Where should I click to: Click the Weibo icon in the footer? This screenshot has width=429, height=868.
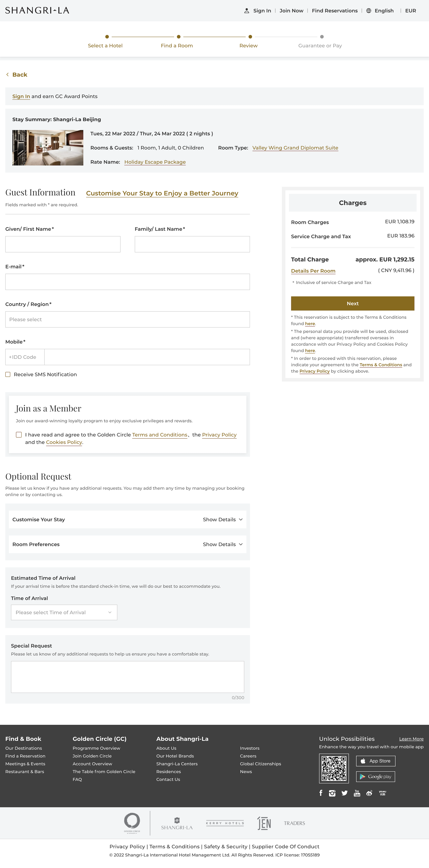click(369, 793)
